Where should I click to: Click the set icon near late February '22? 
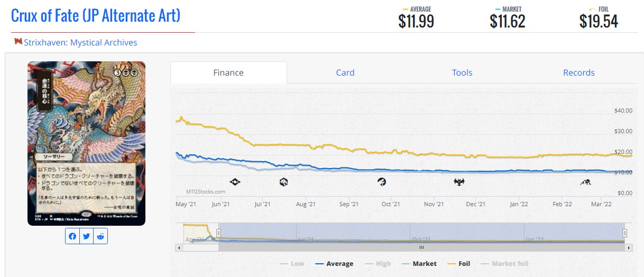pyautogui.click(x=585, y=182)
